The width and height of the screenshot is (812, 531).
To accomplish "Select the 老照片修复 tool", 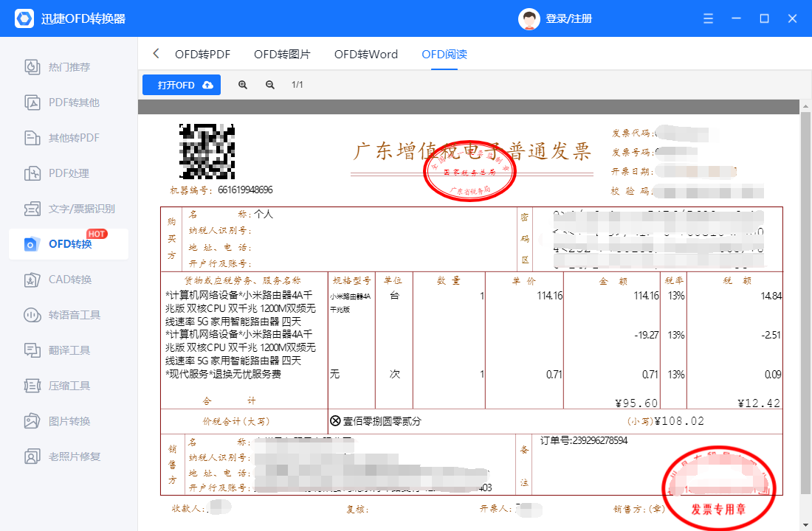I will point(67,457).
